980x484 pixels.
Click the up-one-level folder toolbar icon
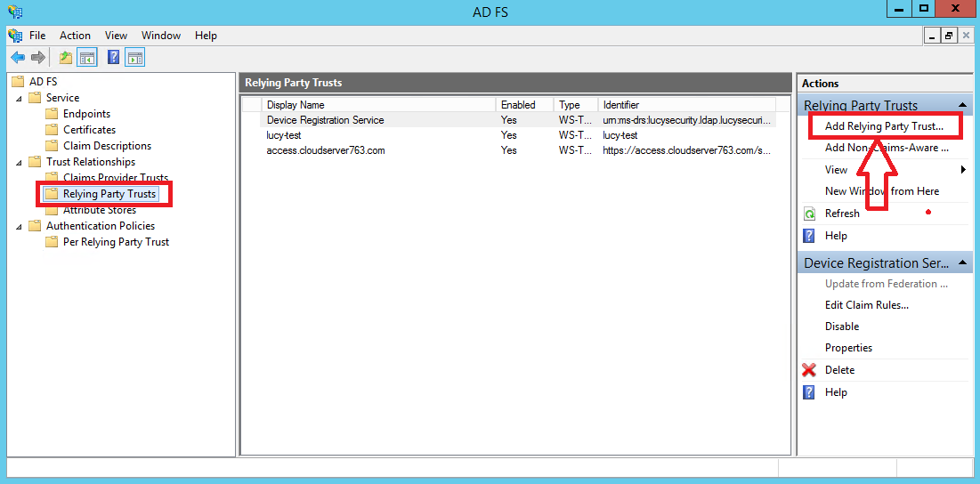(x=66, y=58)
